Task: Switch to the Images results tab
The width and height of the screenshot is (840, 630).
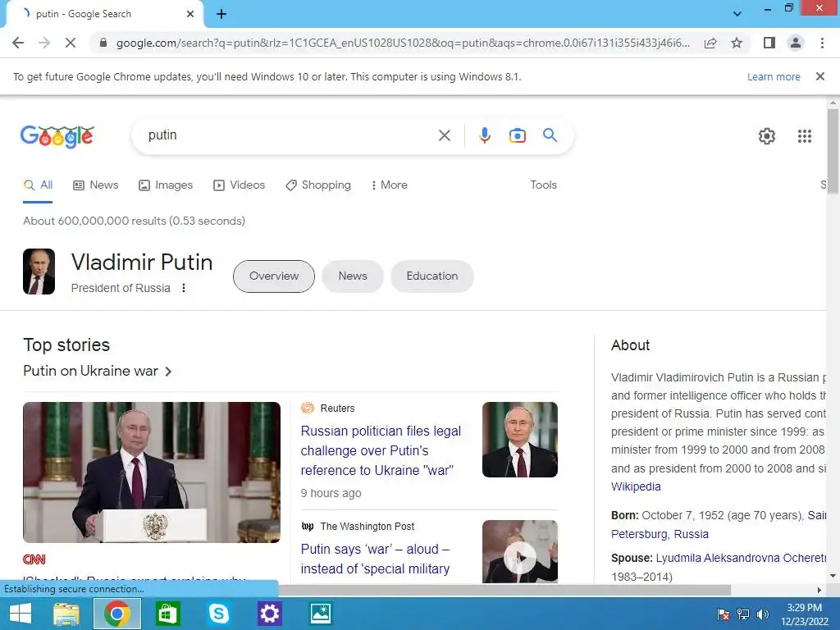Action: point(166,185)
